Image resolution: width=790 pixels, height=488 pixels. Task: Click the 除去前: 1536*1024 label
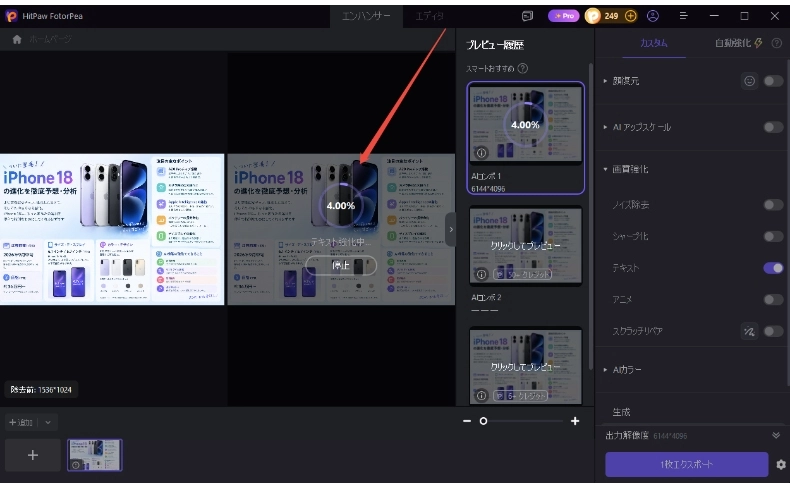[41, 390]
